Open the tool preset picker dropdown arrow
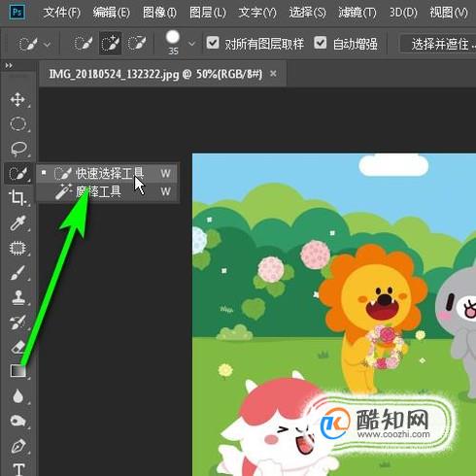The width and height of the screenshot is (476, 476). 48,44
